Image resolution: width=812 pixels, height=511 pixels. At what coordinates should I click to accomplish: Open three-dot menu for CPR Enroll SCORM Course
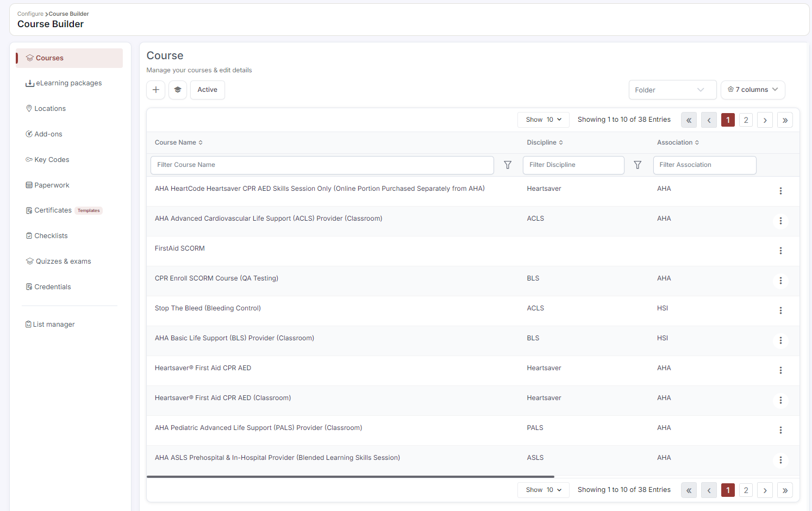point(780,281)
